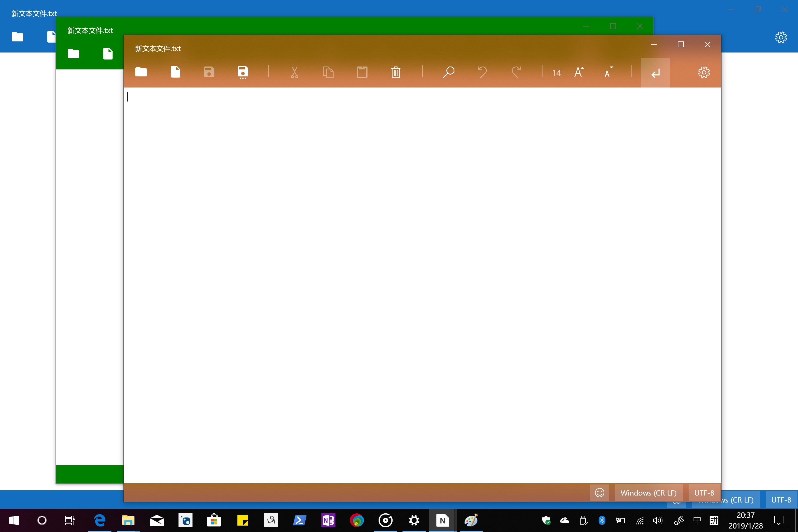Viewport: 798px width, 532px height.
Task: Click the smiley feedback button
Action: click(599, 493)
